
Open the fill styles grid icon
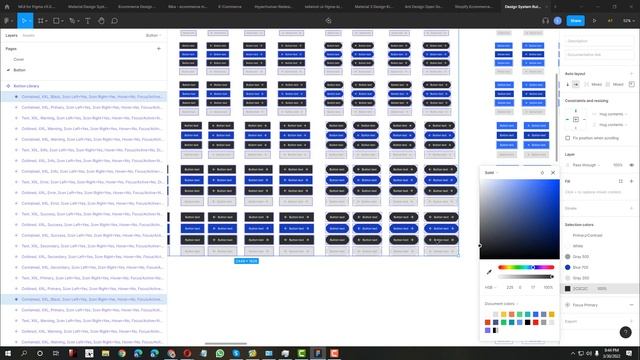click(620, 181)
